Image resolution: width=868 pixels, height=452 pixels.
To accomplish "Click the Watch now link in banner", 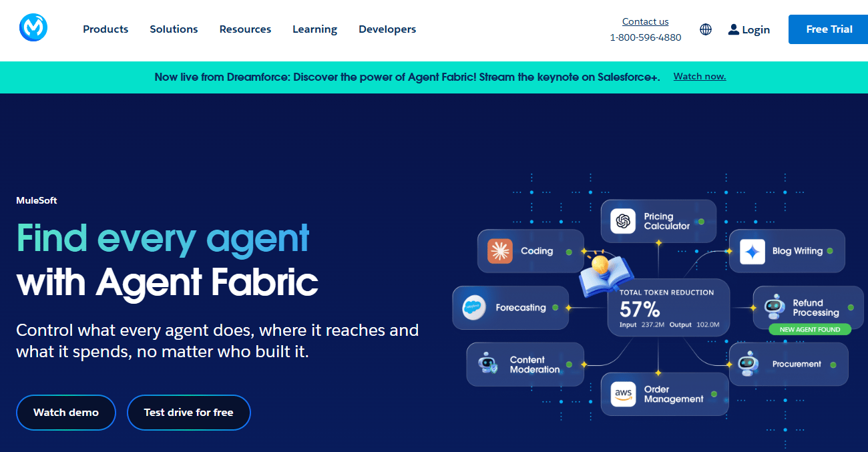I will [700, 76].
